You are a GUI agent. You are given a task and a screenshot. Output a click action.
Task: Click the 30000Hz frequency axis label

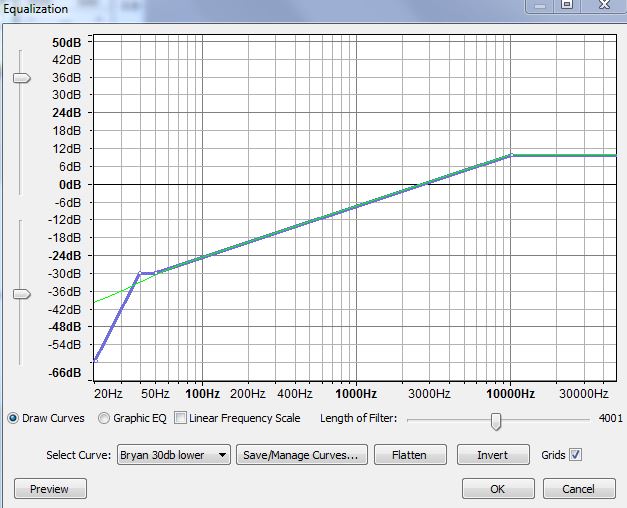(584, 394)
